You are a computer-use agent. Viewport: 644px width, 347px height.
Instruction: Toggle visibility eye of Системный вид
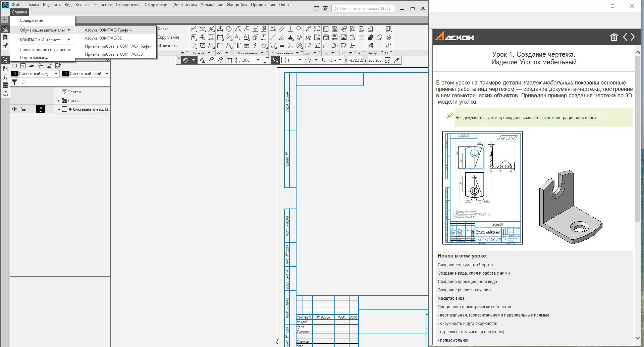[x=14, y=109]
